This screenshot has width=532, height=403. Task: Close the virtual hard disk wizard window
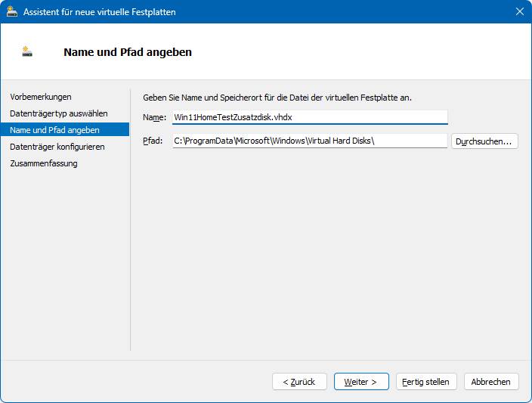pos(519,11)
